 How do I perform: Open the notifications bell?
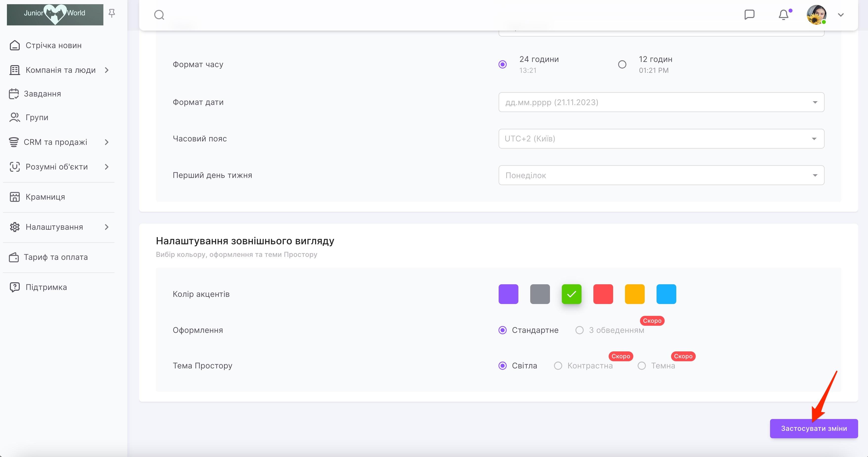coord(783,15)
